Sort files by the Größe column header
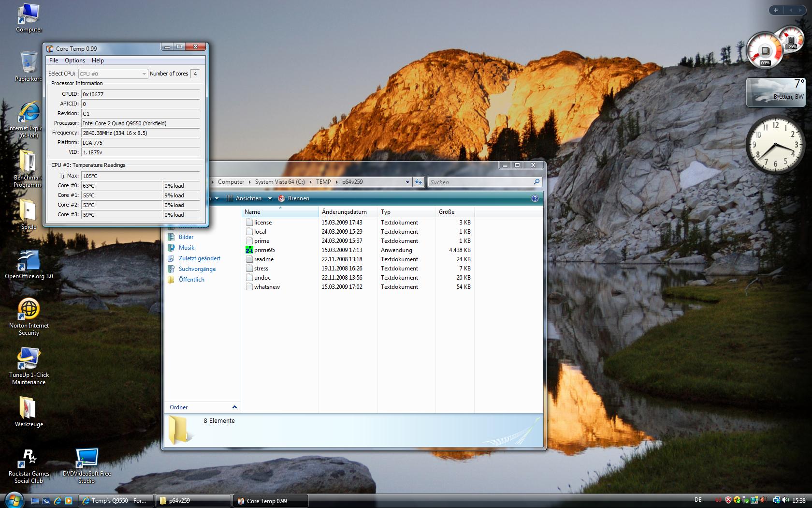Viewport: 812px width, 508px height. 455,212
